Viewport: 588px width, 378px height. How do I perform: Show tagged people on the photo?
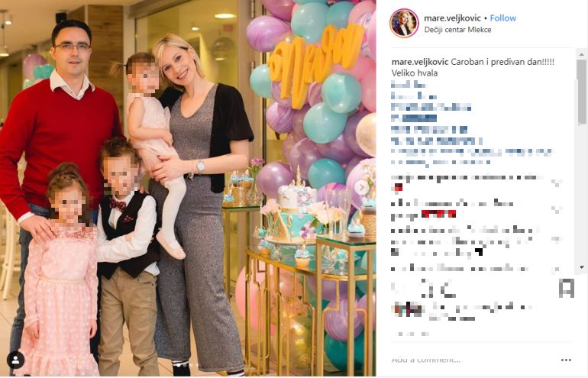pos(15,360)
